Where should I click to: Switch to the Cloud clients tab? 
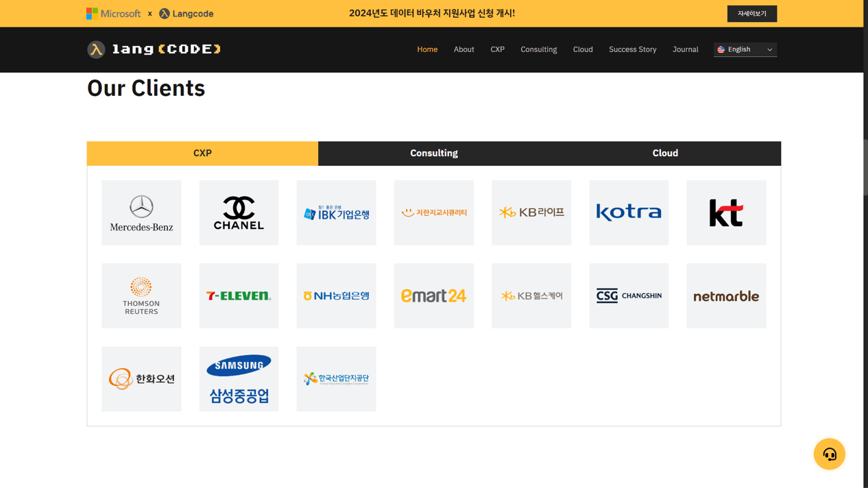coord(665,154)
